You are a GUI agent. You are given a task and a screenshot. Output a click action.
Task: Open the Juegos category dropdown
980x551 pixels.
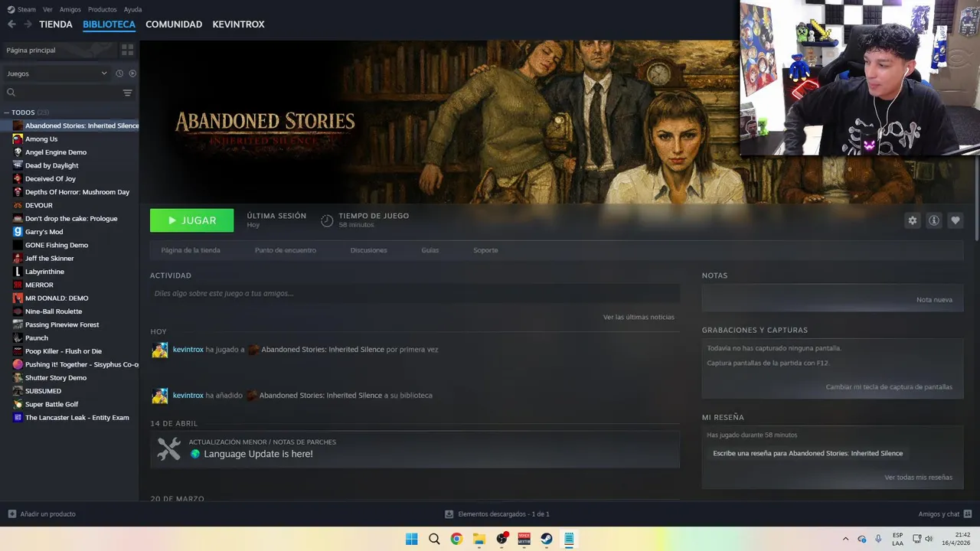point(57,73)
